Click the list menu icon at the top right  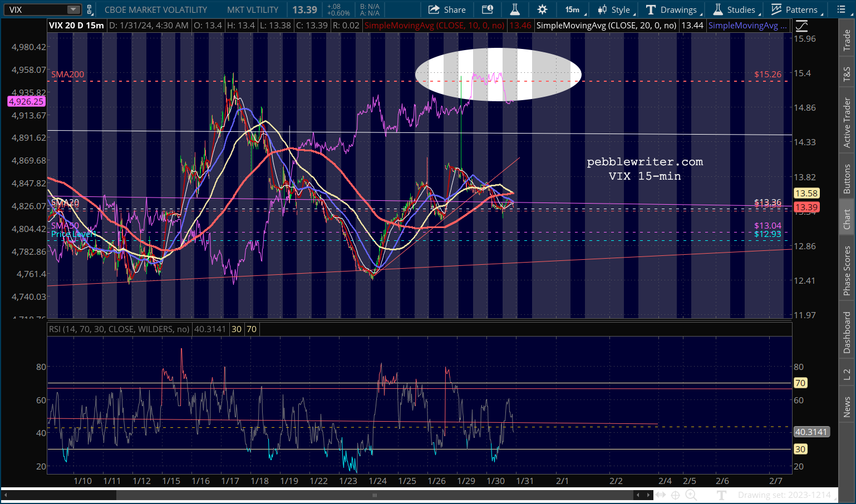click(841, 9)
